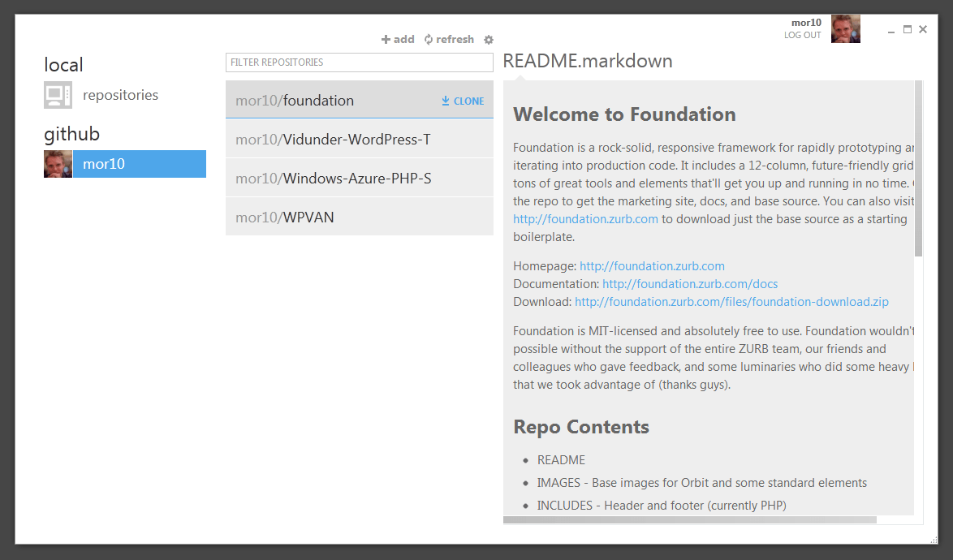Click the local section heading
Image resolution: width=953 pixels, height=560 pixels.
pos(63,64)
